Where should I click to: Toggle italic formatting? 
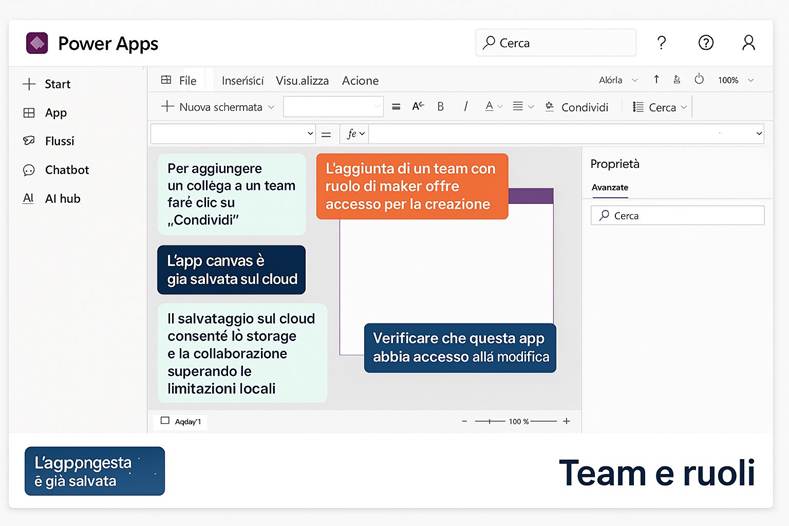click(465, 107)
